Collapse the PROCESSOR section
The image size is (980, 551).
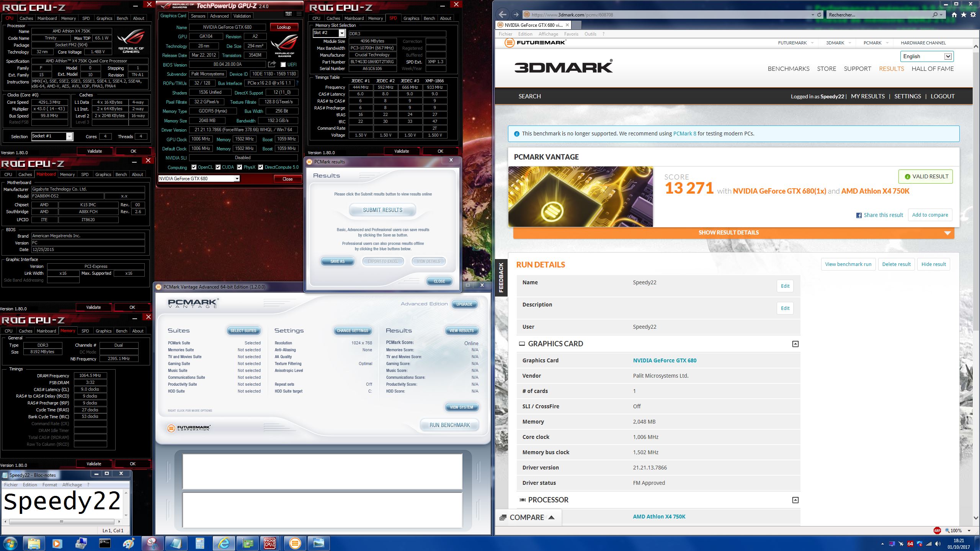coord(795,500)
